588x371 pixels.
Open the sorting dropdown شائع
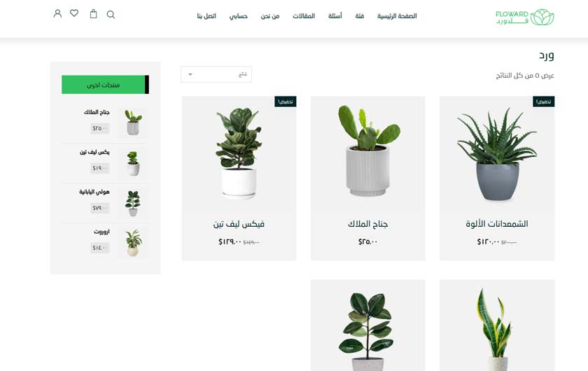(216, 74)
